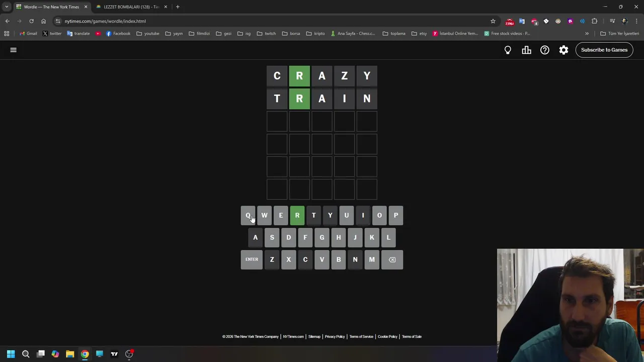Open Copilot from the taskbar
Viewport: 644px width, 362px height.
[55, 354]
